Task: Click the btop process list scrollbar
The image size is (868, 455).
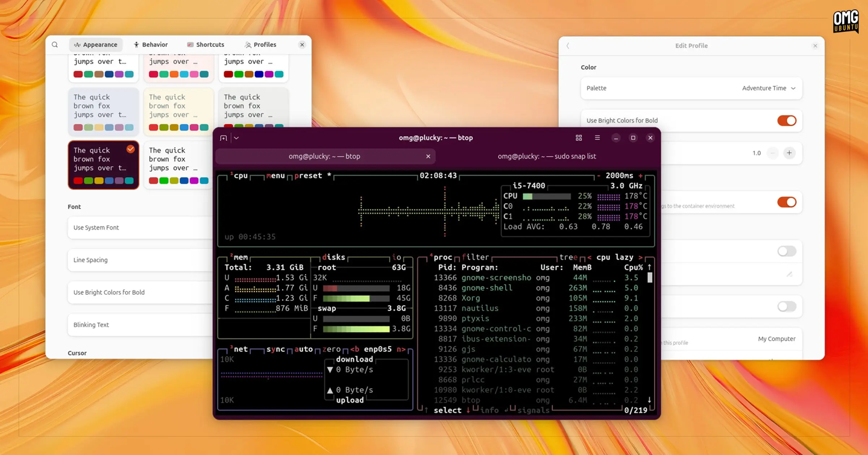Action: point(649,278)
